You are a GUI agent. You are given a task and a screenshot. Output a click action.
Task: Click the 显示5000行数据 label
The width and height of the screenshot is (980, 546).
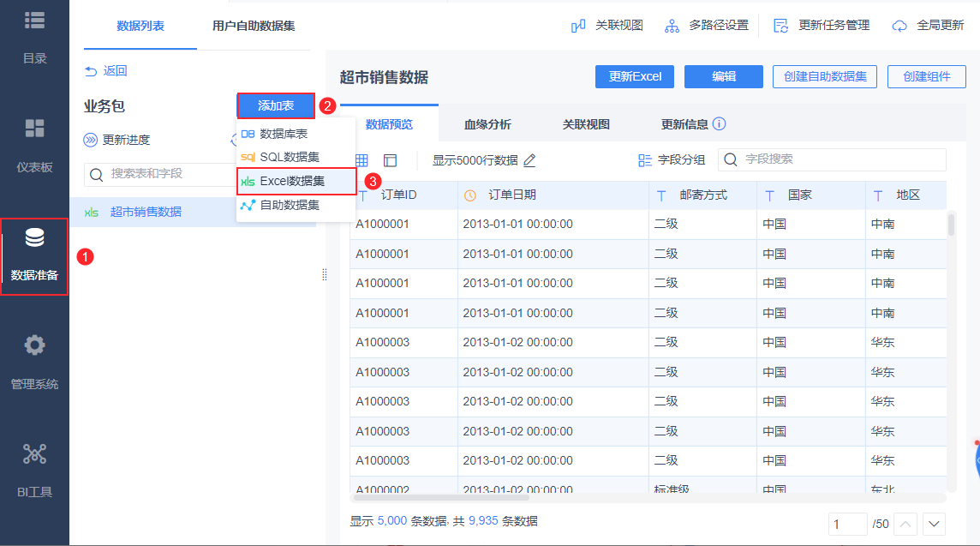coord(475,161)
